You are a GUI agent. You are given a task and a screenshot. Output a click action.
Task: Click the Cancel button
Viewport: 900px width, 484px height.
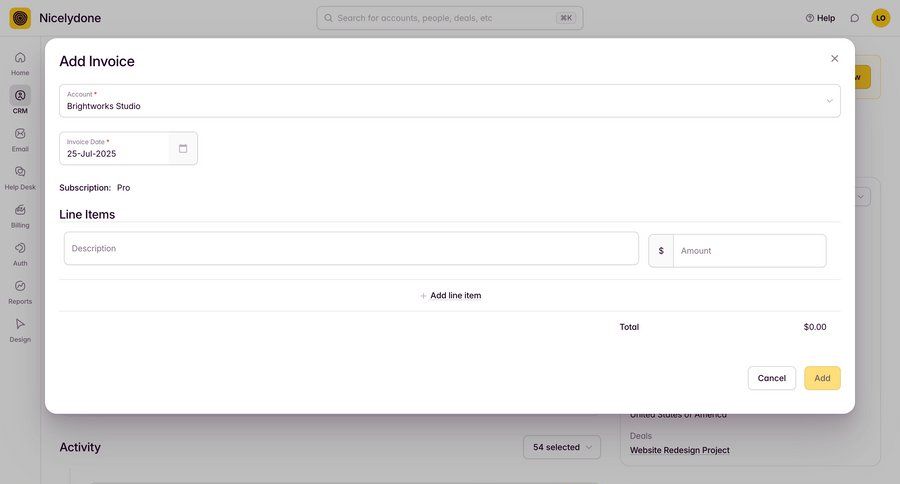[771, 378]
